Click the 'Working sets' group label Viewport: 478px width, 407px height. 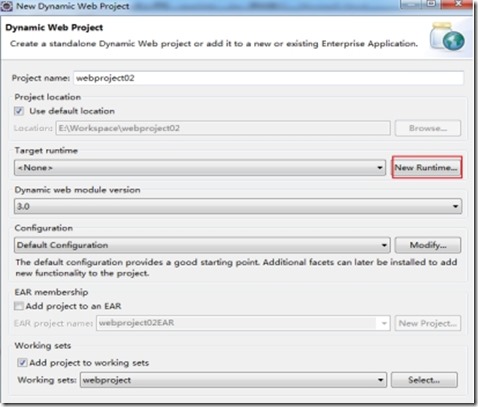click(43, 345)
